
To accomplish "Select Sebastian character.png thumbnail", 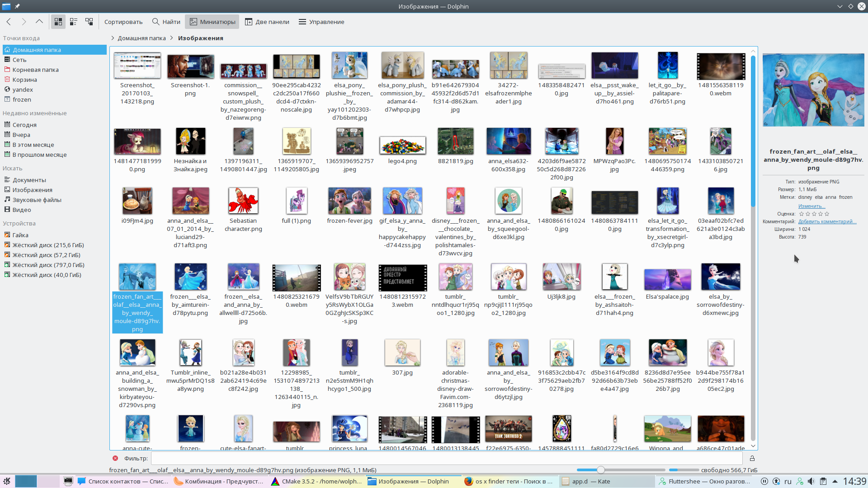I will (x=243, y=201).
